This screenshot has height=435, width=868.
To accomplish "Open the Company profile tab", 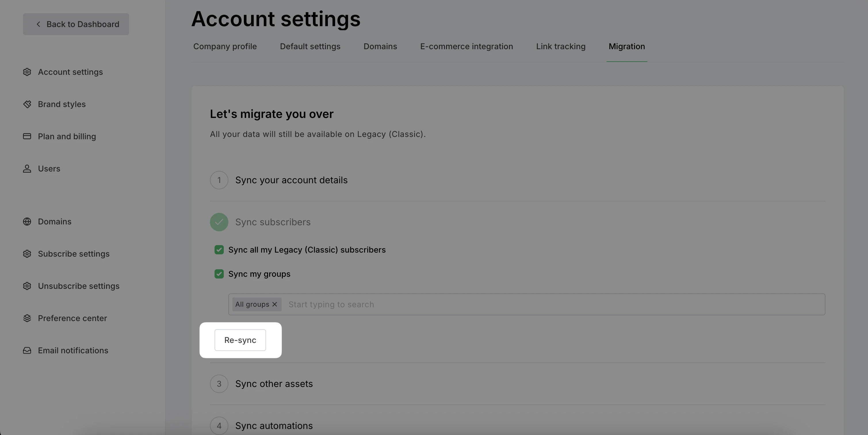I will 225,47.
